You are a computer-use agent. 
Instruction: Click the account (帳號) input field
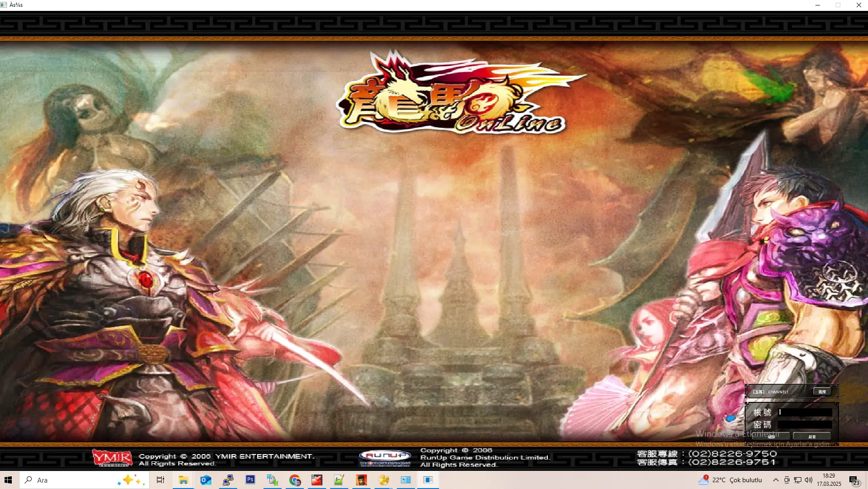(805, 412)
